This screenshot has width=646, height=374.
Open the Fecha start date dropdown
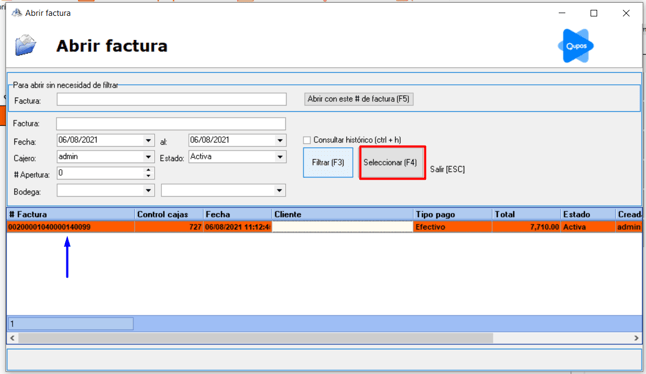(148, 140)
